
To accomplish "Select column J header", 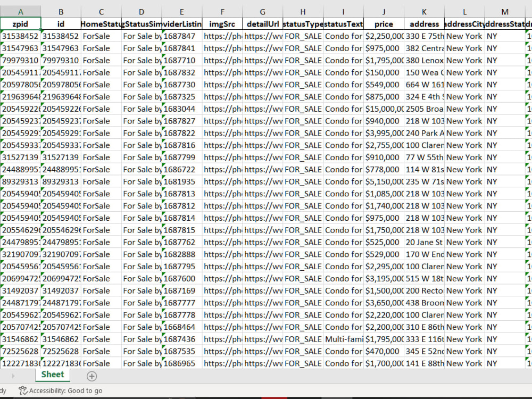I will pyautogui.click(x=384, y=12).
